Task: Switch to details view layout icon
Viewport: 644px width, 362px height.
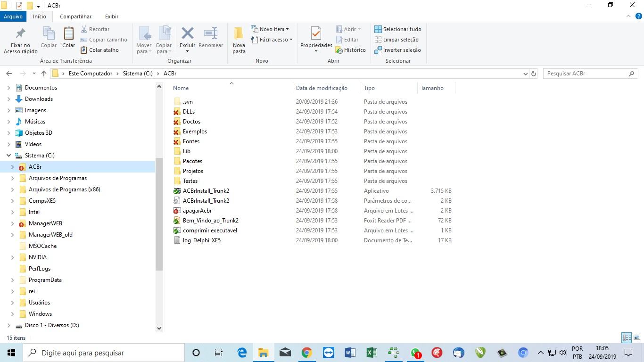Action: coord(627,337)
